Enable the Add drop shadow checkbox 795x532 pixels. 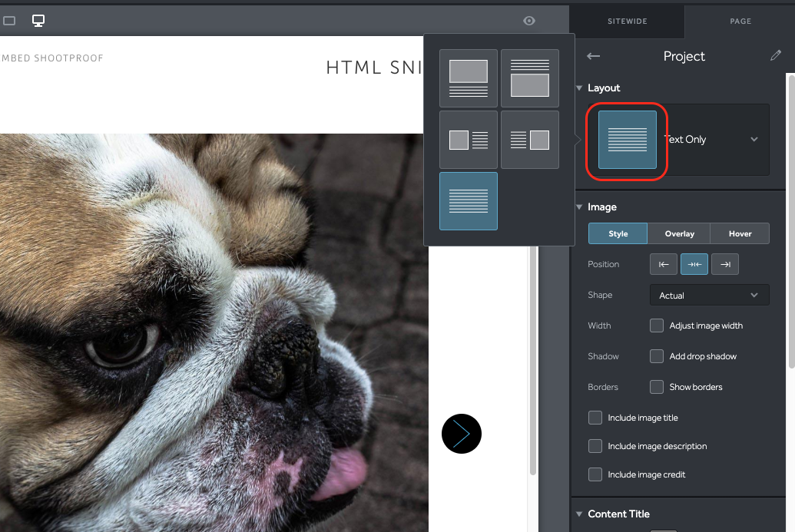[x=657, y=356]
